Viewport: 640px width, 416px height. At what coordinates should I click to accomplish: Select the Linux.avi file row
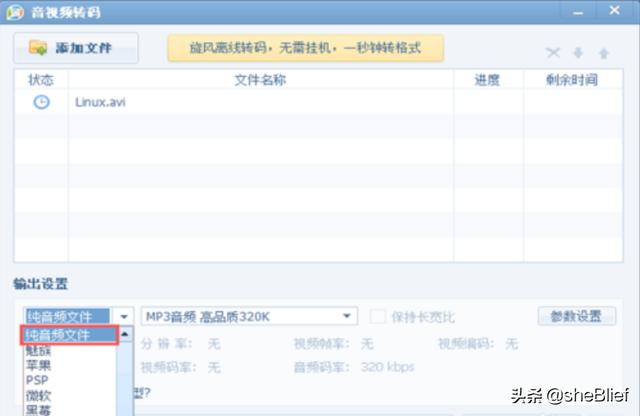pyautogui.click(x=318, y=102)
